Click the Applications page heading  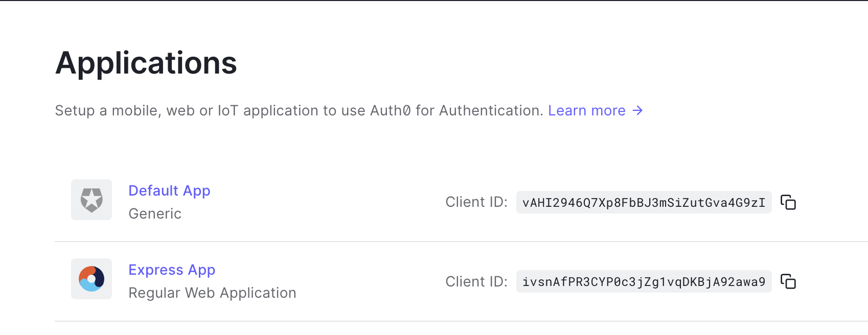point(146,63)
